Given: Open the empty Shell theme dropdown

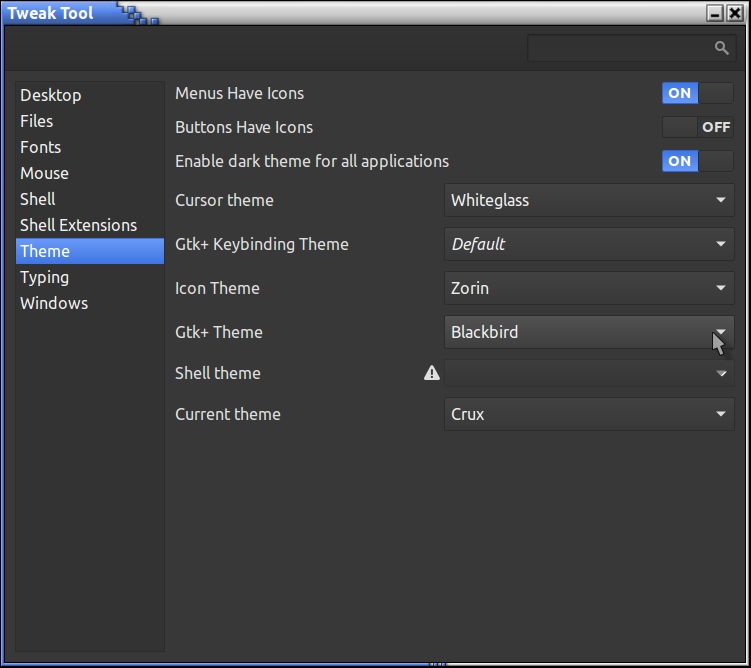Looking at the screenshot, I should pos(588,373).
